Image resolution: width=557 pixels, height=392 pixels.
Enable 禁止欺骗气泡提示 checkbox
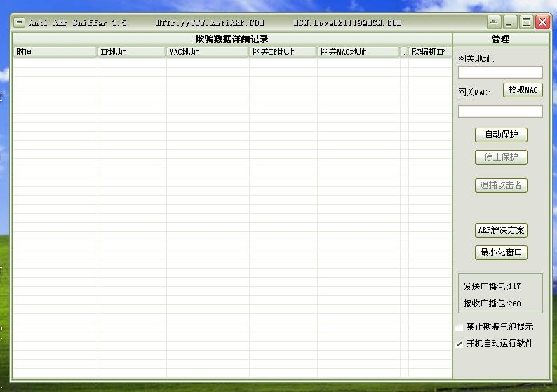pyautogui.click(x=459, y=327)
